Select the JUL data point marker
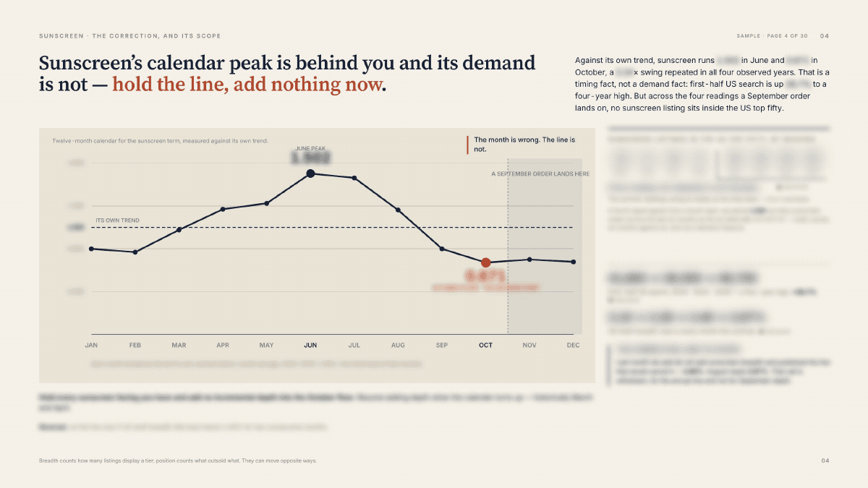The width and height of the screenshot is (868, 488). [x=354, y=178]
